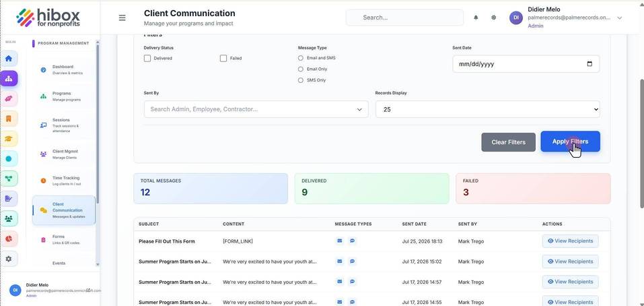Select Client Communication menu item

coord(64,210)
